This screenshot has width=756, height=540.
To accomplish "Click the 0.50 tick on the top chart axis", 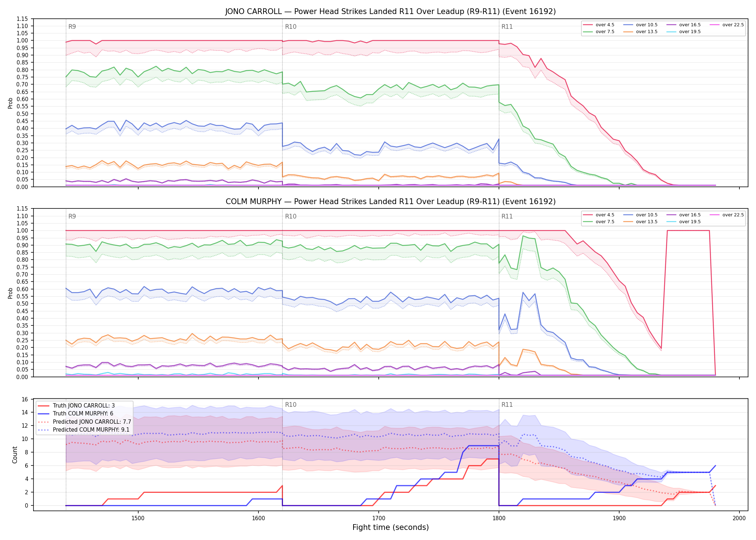I will 22,114.
